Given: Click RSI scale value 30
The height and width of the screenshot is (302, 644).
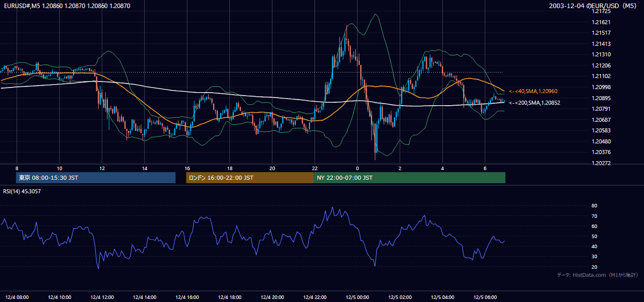Looking at the screenshot, I should (594, 257).
